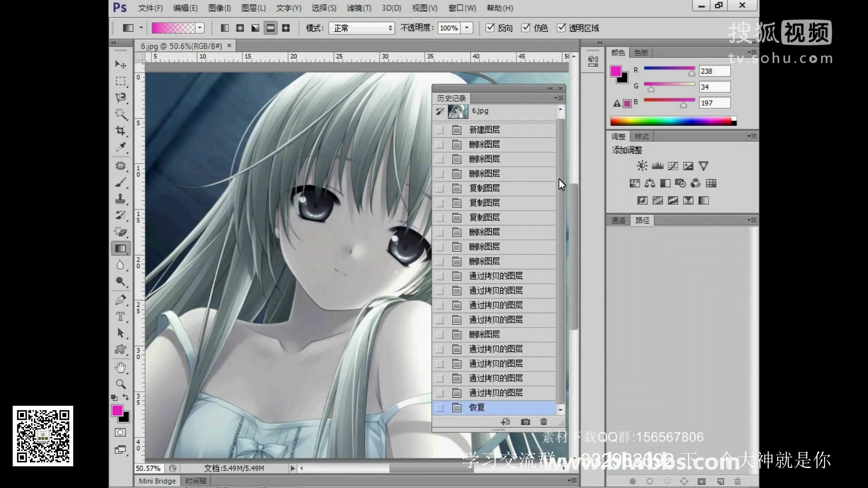Add Curves adjustment icon
Image resolution: width=868 pixels, height=488 pixels.
[673, 166]
